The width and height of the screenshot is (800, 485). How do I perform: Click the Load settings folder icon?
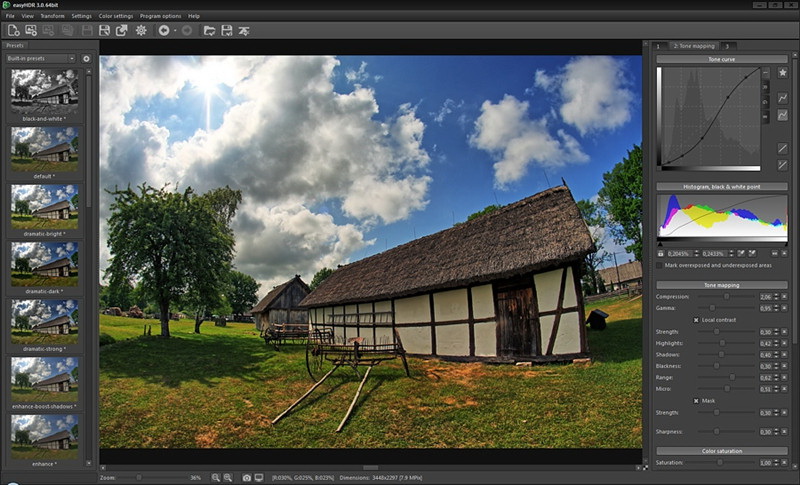click(209, 31)
